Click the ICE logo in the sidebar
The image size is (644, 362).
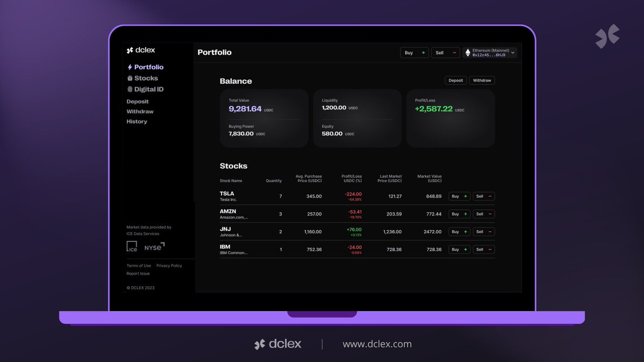[132, 247]
